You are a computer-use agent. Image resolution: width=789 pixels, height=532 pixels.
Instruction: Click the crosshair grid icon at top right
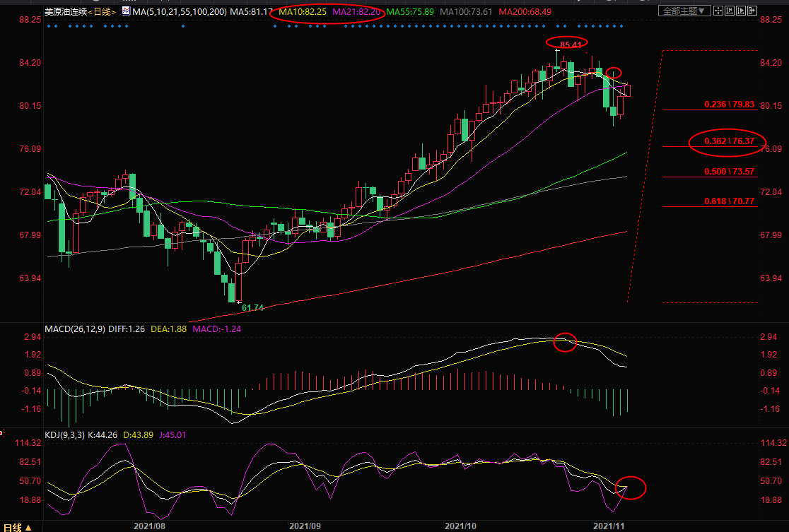718,11
